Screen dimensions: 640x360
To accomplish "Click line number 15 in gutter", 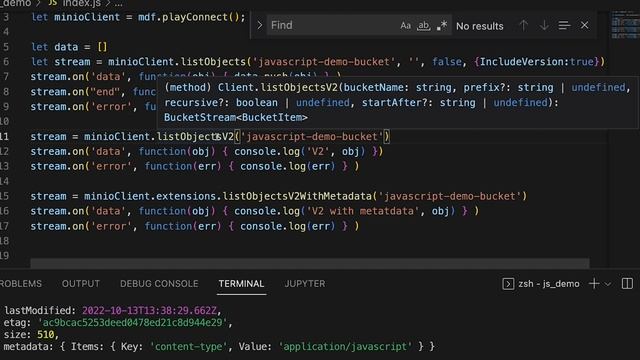I will click(x=4, y=196).
